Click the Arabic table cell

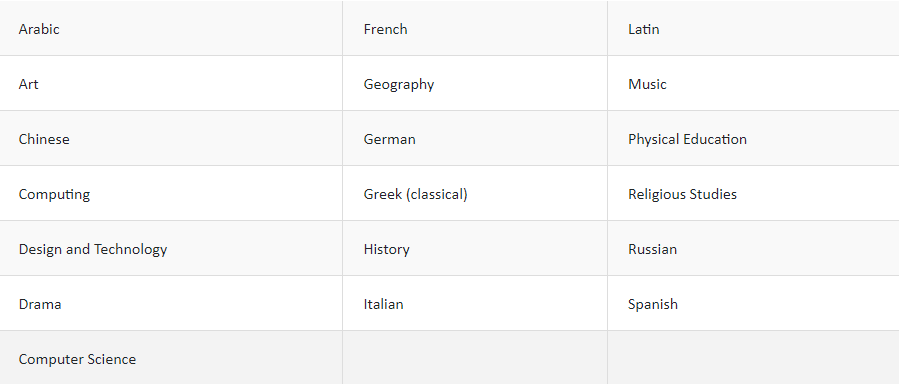point(171,28)
